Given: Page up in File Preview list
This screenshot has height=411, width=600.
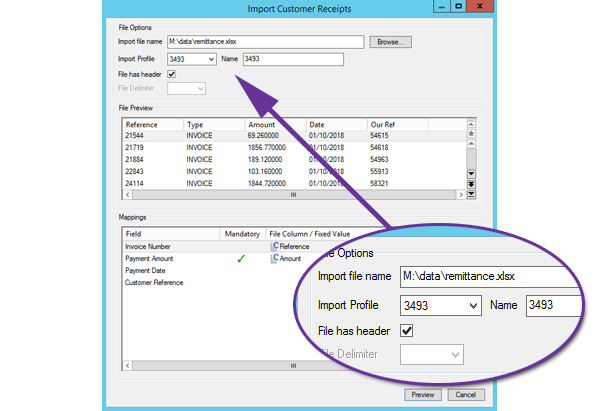Looking at the screenshot, I should 471,134.
